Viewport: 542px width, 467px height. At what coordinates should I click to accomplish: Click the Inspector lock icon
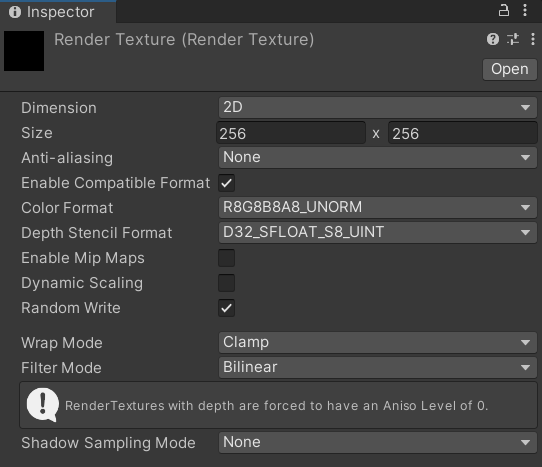pos(504,11)
